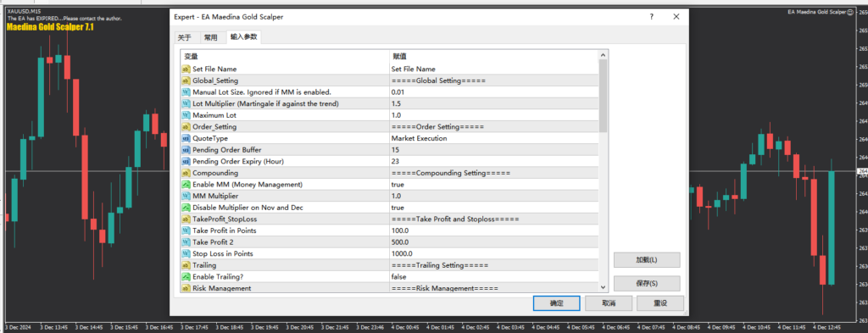Click the =====Order Setting===== value text
Screen dimensions: 868x333
[x=437, y=127]
